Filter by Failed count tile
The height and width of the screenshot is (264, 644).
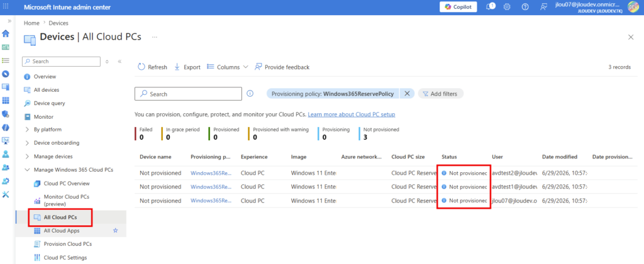[144, 133]
